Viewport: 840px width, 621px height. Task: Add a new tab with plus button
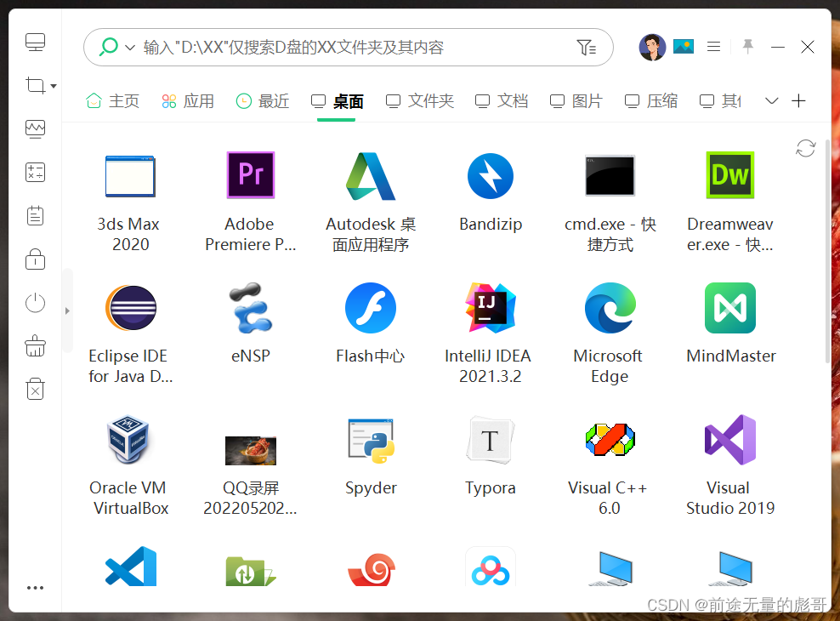pos(798,100)
